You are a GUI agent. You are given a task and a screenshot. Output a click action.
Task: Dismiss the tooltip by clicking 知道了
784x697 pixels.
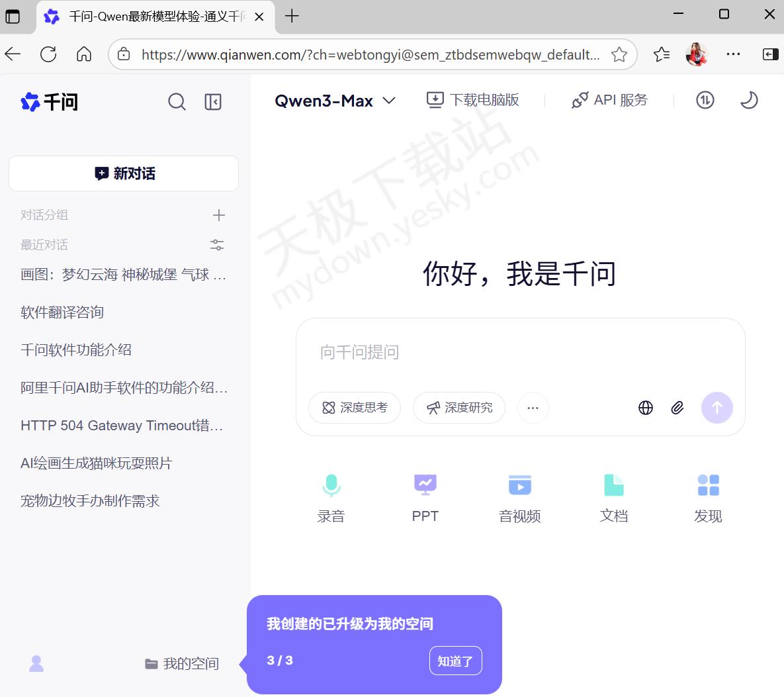pyautogui.click(x=455, y=661)
